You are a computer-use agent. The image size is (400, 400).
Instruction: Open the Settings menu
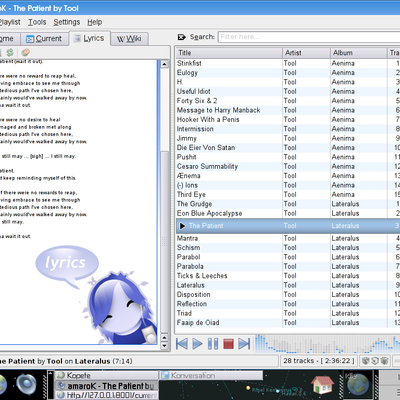pos(67,22)
